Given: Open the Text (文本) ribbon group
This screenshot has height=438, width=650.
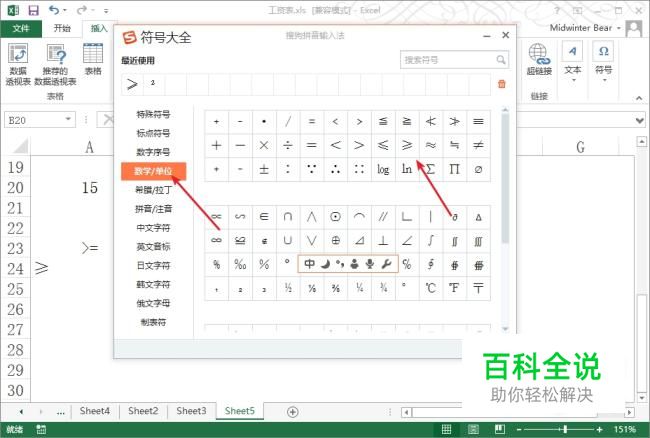Looking at the screenshot, I should 572,61.
